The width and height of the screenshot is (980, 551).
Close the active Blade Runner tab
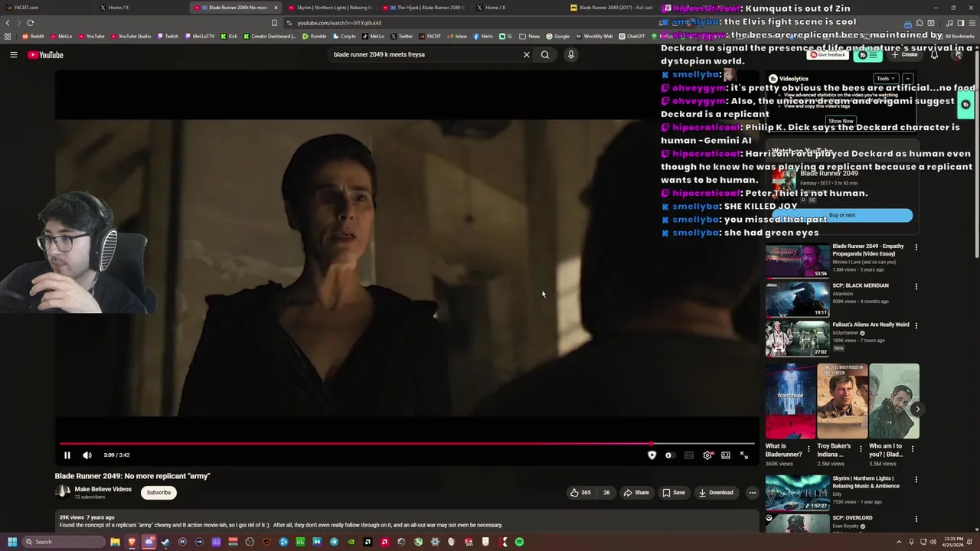click(x=276, y=8)
